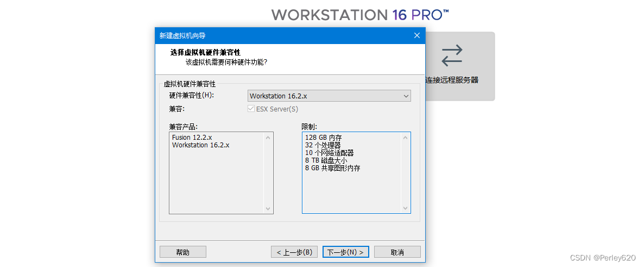Viewport: 644px width, 267px height.
Task: Toggle the ESX Server(S) checkbox
Action: (251, 109)
